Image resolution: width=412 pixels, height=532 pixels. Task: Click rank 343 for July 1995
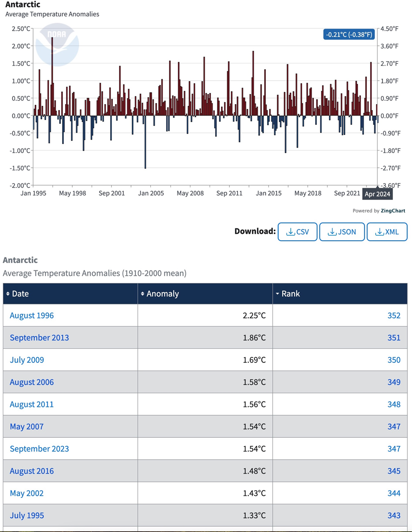click(x=393, y=515)
